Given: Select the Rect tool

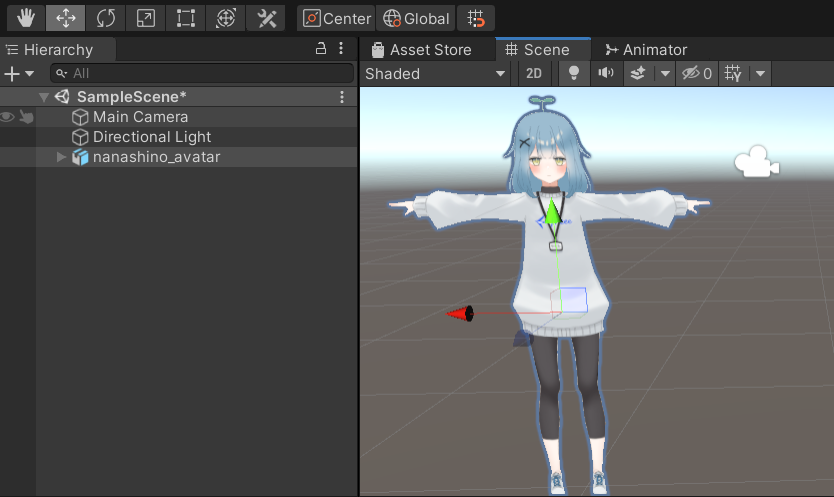Looking at the screenshot, I should [x=185, y=18].
